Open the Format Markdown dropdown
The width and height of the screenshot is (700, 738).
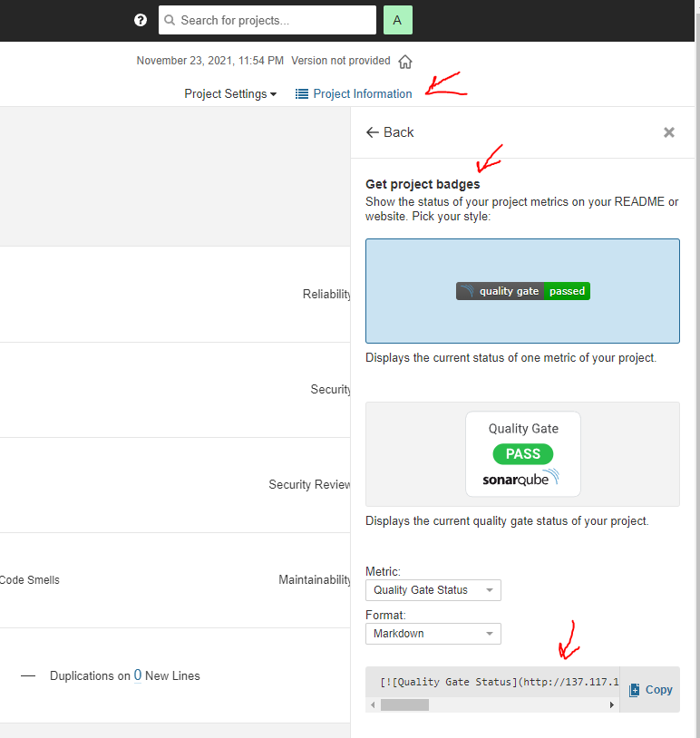(x=433, y=634)
